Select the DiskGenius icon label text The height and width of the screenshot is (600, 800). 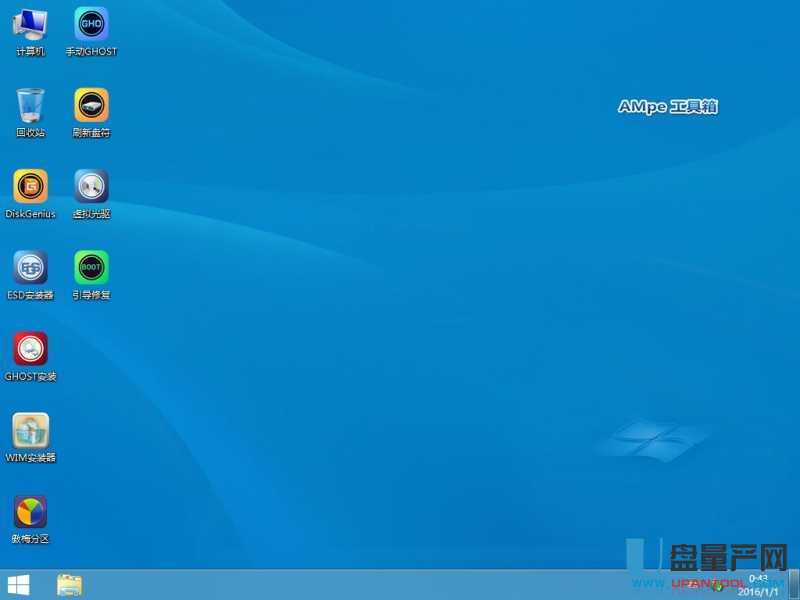click(29, 213)
